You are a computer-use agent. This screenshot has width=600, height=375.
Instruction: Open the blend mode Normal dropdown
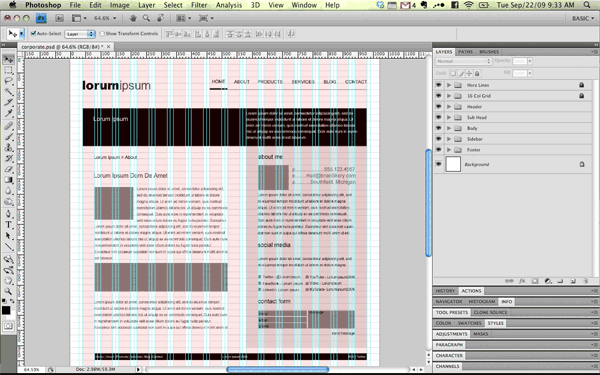pos(463,61)
